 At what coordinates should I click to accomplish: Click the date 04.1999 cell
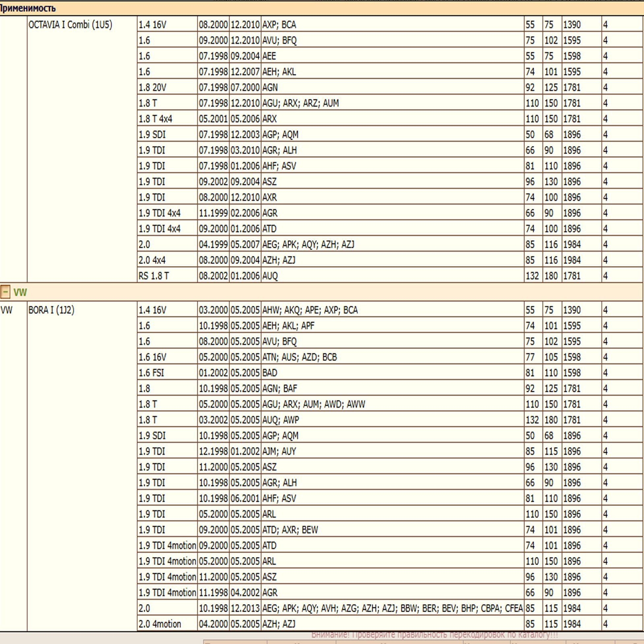[213, 245]
